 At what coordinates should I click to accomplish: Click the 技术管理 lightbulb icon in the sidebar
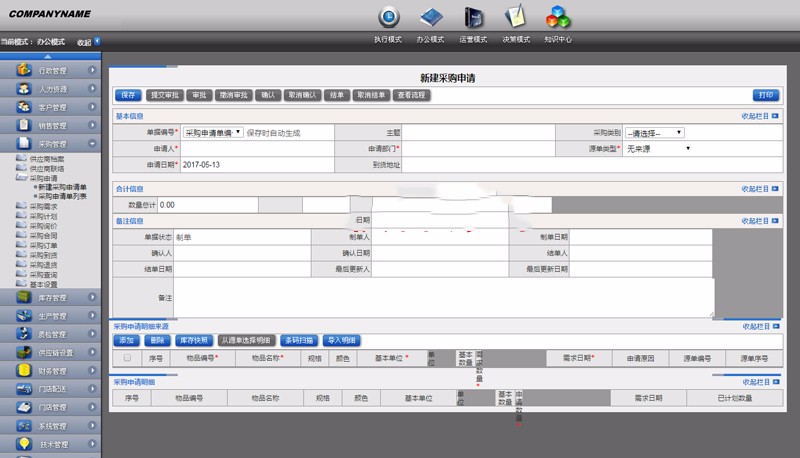[23, 444]
